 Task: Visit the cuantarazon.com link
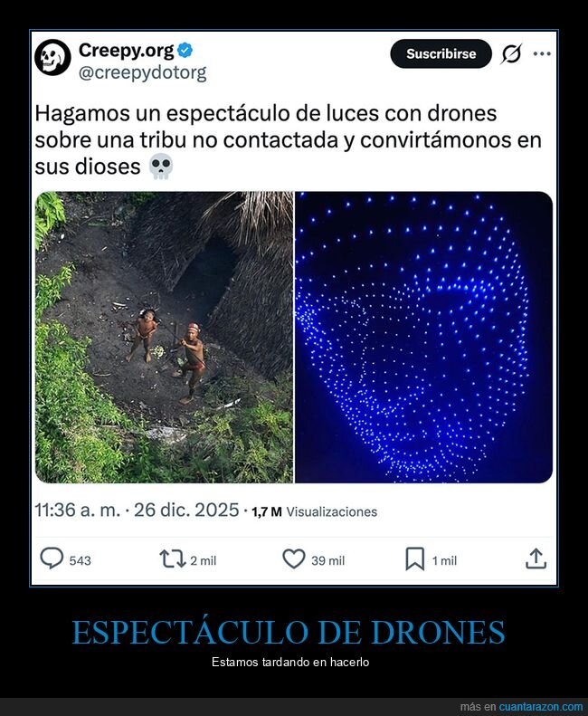coord(541,707)
